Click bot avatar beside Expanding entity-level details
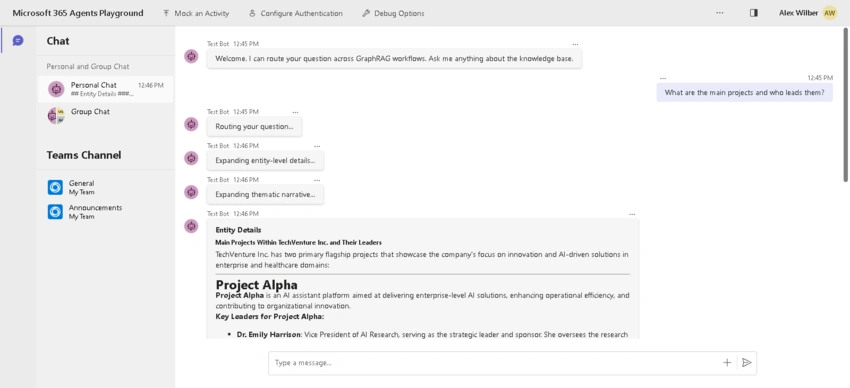Viewport: 850px width, 388px height. coord(191,158)
